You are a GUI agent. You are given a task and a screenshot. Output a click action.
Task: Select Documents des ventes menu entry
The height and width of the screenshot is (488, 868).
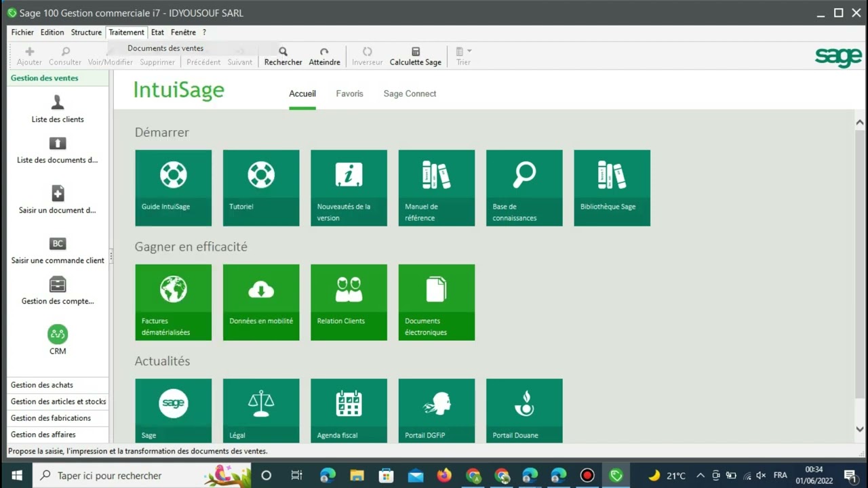[x=165, y=48]
